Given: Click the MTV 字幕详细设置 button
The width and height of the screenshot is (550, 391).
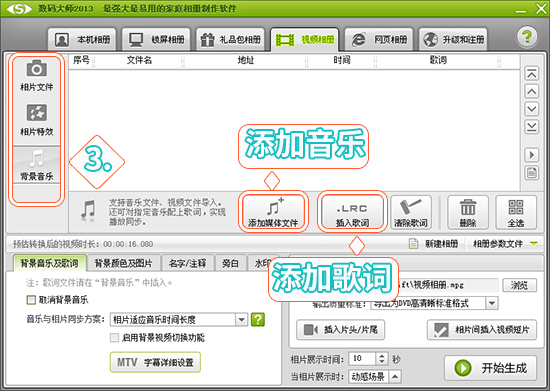Looking at the screenshot, I should coord(155,362).
